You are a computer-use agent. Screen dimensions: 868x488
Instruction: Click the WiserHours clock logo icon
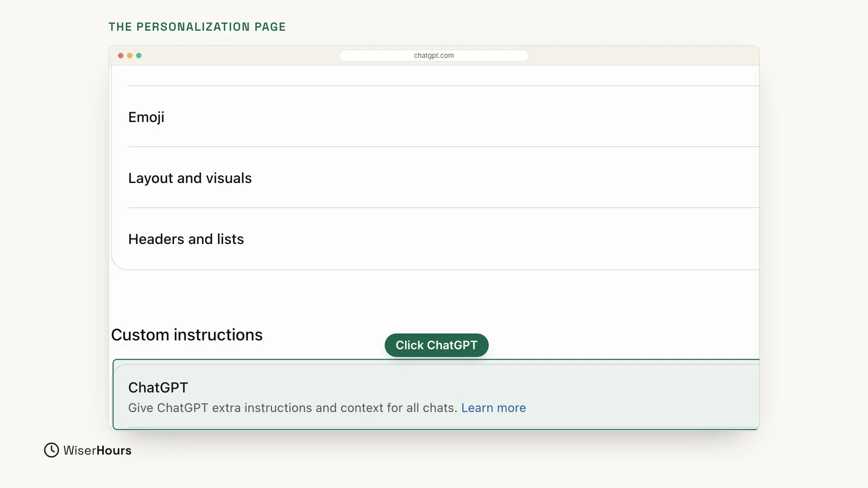coord(52,450)
